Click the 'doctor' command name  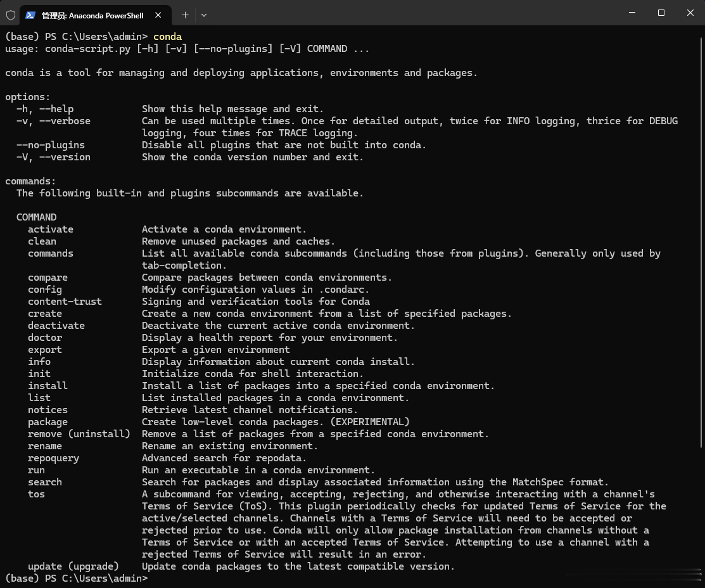coord(45,338)
